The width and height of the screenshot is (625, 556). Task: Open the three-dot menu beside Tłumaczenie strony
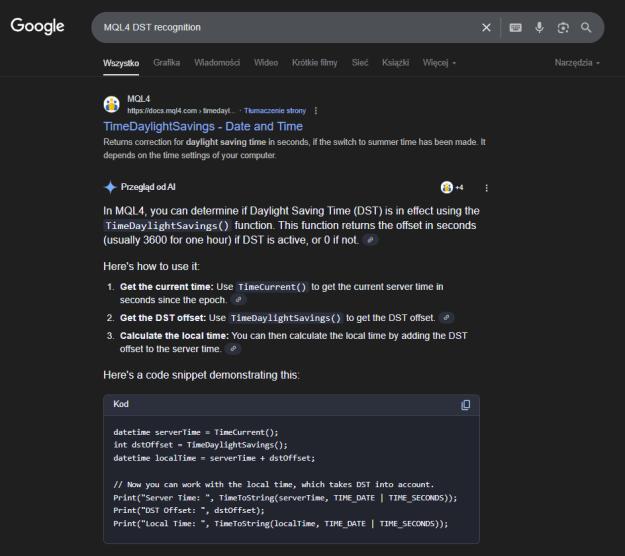(316, 111)
